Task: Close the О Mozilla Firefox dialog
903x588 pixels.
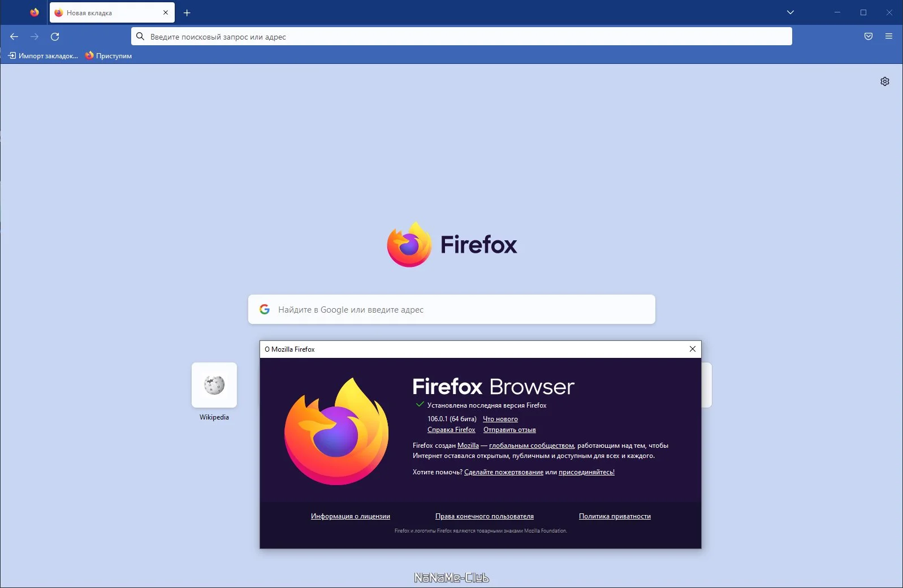Action: point(693,349)
